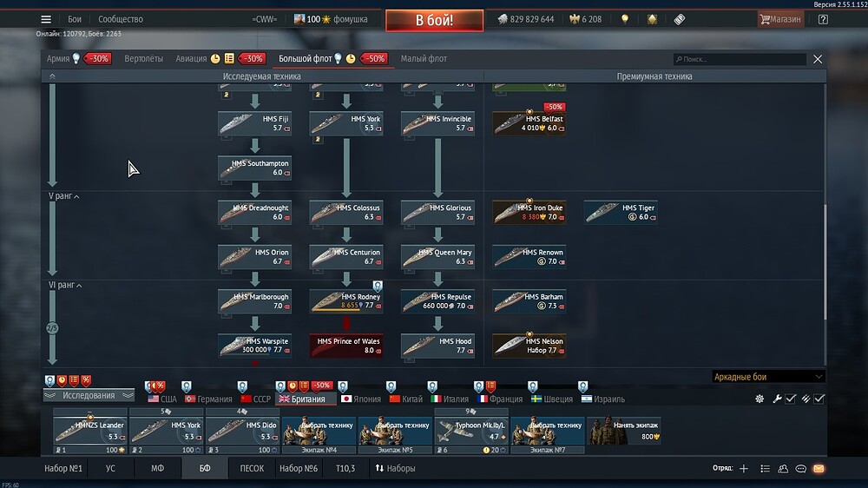Open the Магазин shop

pos(780,19)
